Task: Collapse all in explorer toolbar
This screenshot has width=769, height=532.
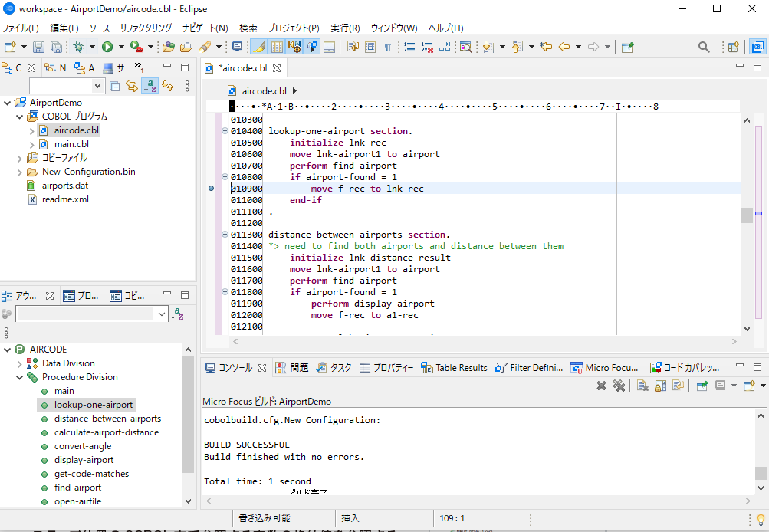Action: click(115, 87)
